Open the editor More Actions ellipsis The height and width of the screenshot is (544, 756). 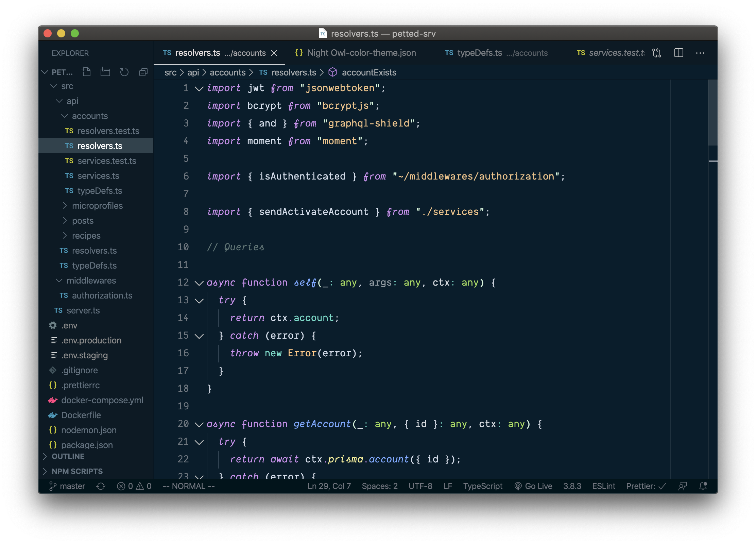[x=700, y=53]
